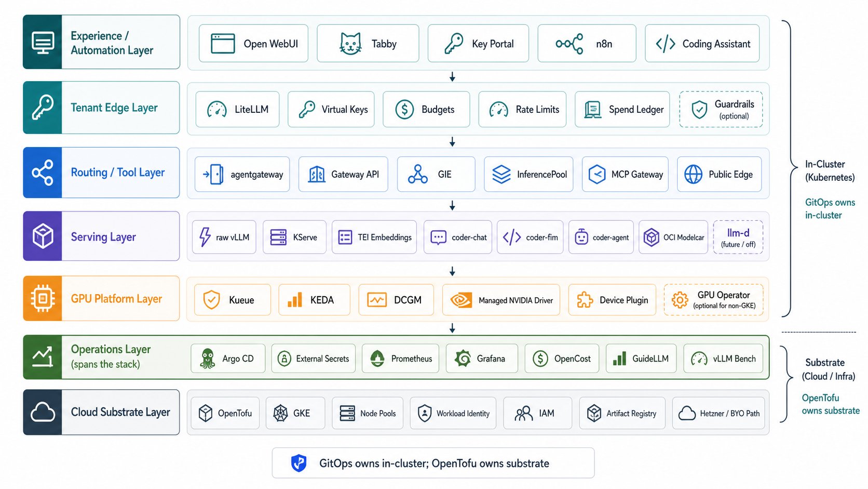Click the vLLM Bench gauge icon

tap(699, 359)
